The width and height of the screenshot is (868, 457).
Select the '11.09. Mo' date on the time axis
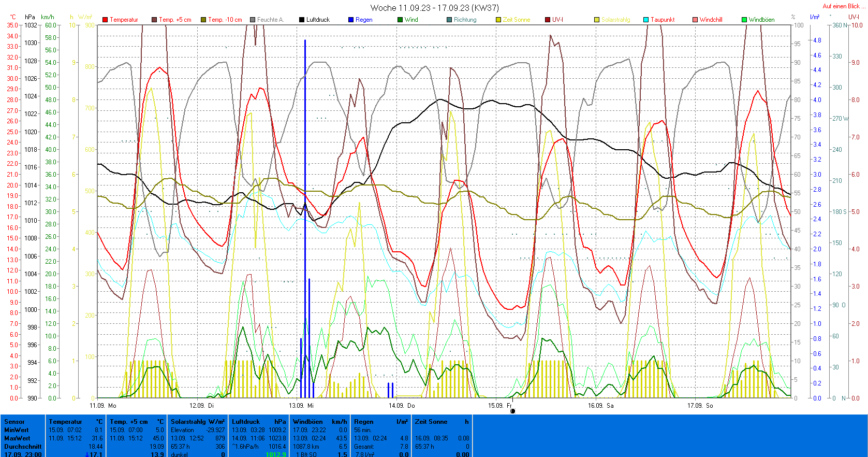click(x=103, y=406)
